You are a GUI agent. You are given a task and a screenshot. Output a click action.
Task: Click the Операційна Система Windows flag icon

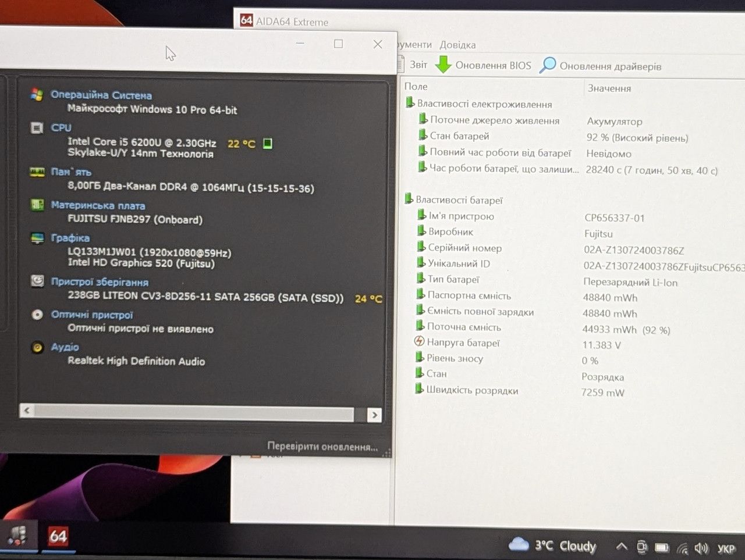tap(37, 94)
